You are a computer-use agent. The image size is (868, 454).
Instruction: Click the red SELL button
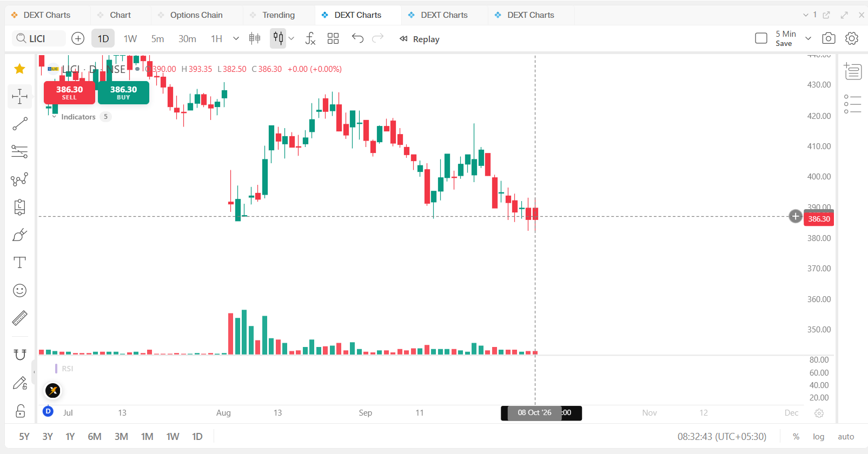tap(69, 92)
